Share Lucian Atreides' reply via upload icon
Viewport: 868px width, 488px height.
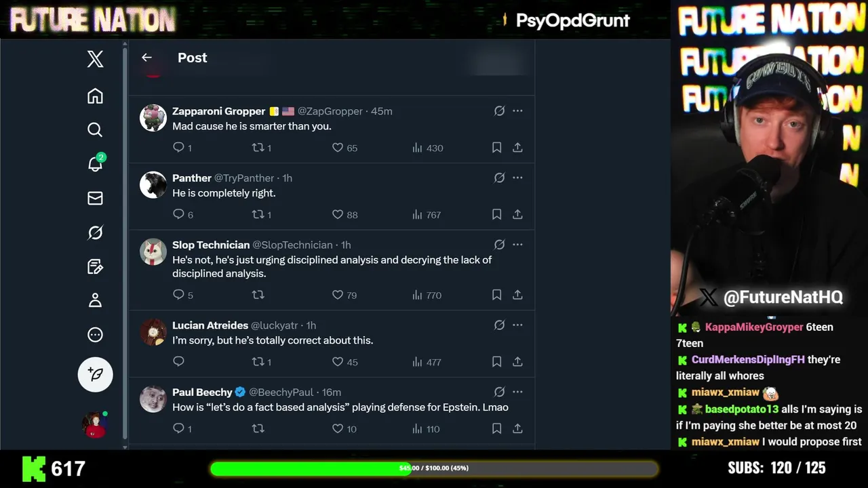[517, 362]
